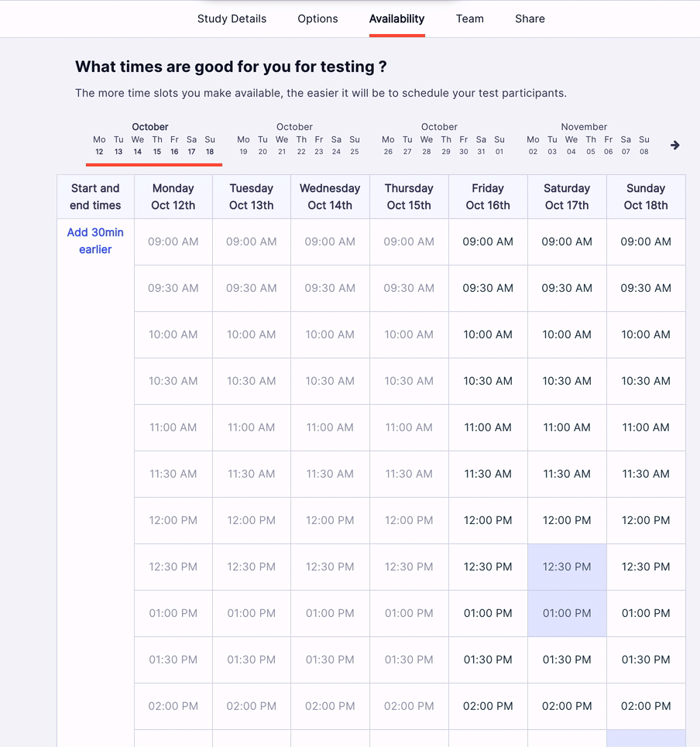Toggle Saturday Oct 17th 12:30 PM slot
Screen dimensions: 700x747
point(567,567)
